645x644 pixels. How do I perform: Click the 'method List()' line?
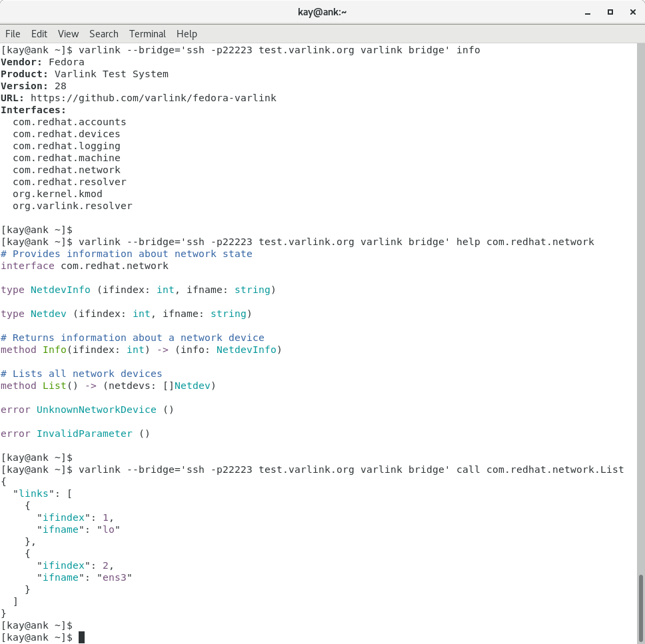[108, 386]
